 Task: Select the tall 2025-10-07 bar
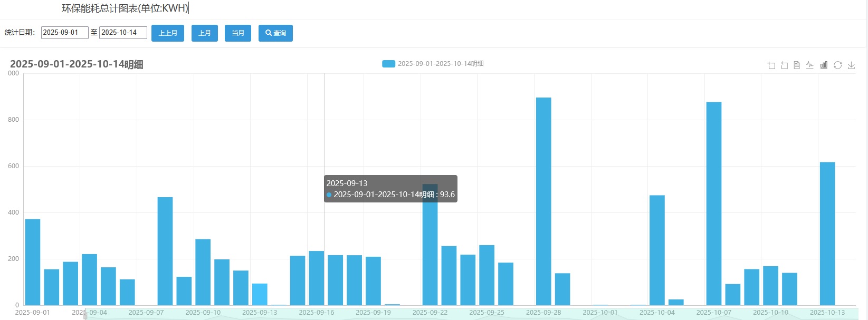coord(713,203)
